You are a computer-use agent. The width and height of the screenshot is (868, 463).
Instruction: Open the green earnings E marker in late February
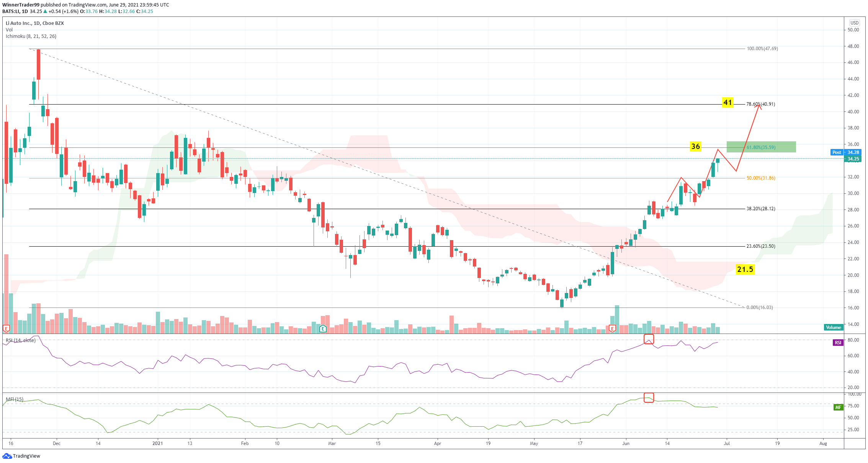pos(323,329)
